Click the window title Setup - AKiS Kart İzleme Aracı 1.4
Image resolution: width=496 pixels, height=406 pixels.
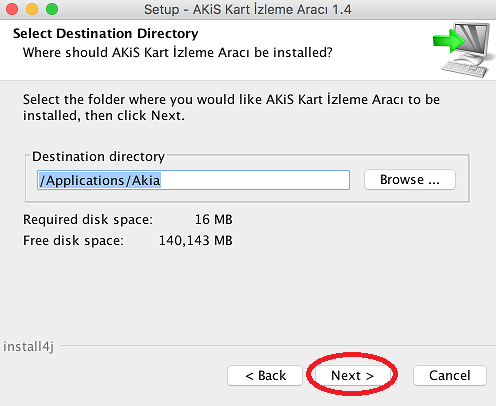tap(248, 9)
